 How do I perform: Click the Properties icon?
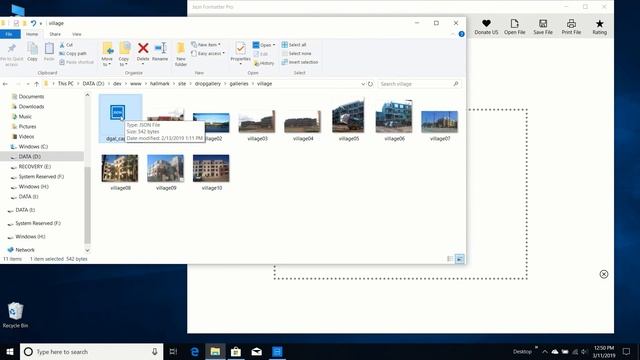coord(240,49)
